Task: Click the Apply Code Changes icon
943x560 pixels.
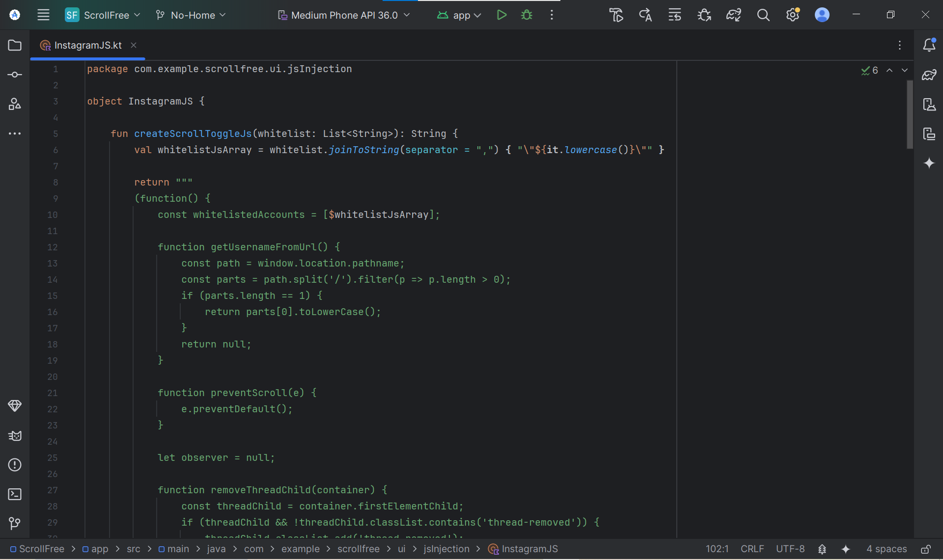Action: (x=645, y=15)
